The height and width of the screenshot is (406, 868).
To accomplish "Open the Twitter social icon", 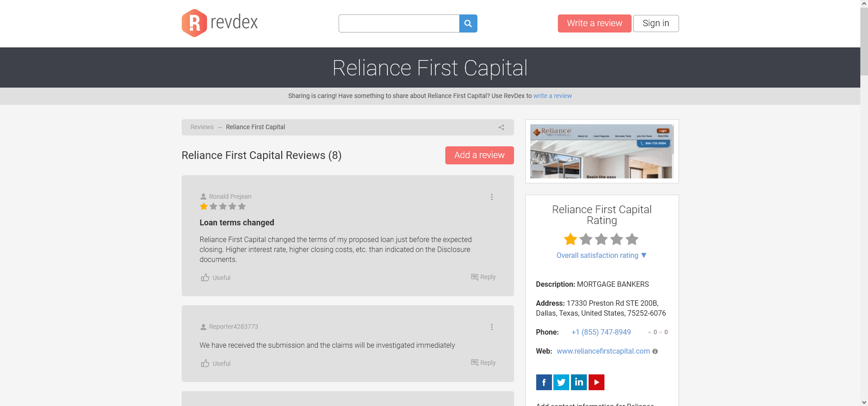I will click(x=561, y=382).
